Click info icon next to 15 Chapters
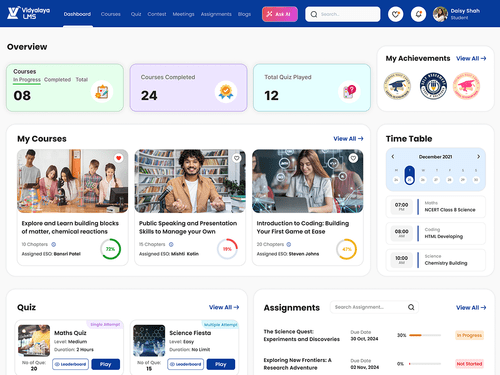 click(171, 244)
